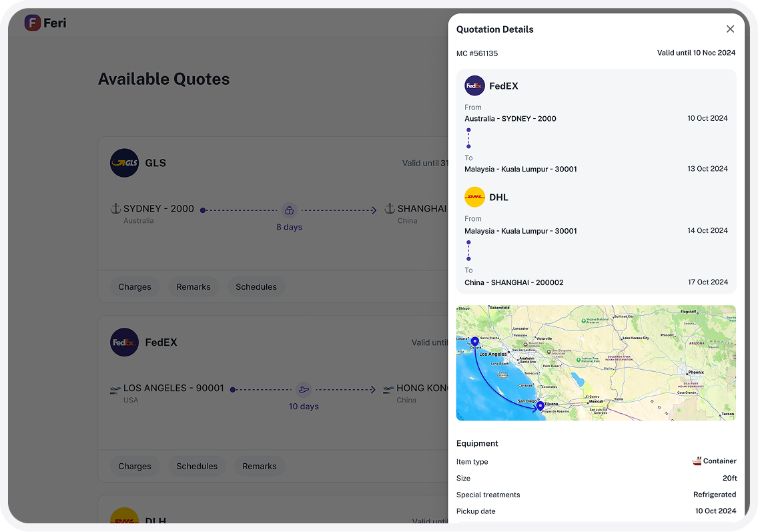Viewport: 758px width, 532px height.
Task: Close the Quotation Details panel
Action: 730,29
